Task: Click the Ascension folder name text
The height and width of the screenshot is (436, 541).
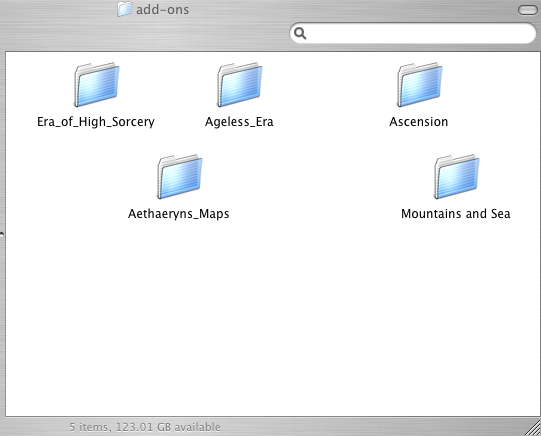Action: (419, 122)
